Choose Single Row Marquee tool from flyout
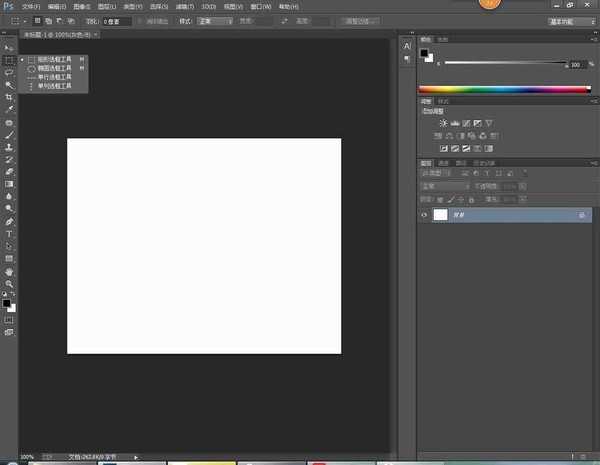Image resolution: width=600 pixels, height=465 pixels. tap(48, 77)
